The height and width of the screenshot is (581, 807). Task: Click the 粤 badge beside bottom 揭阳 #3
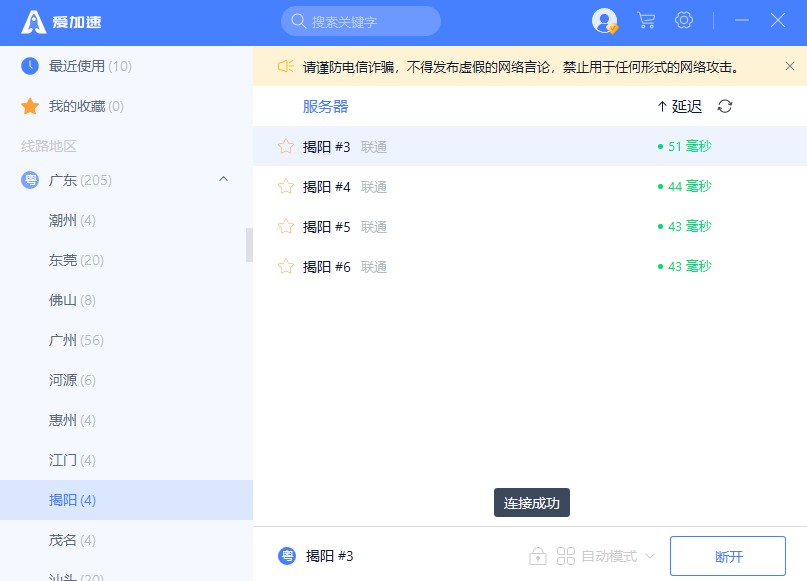(x=287, y=556)
